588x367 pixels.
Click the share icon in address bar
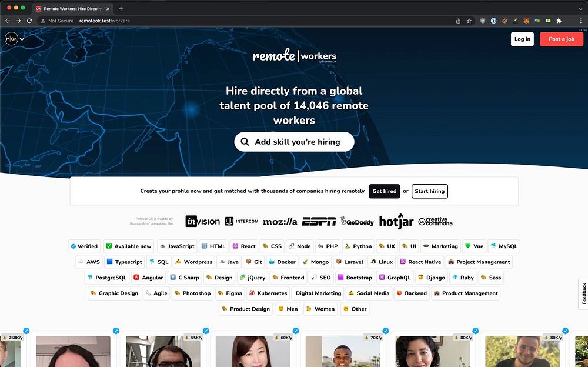(458, 21)
